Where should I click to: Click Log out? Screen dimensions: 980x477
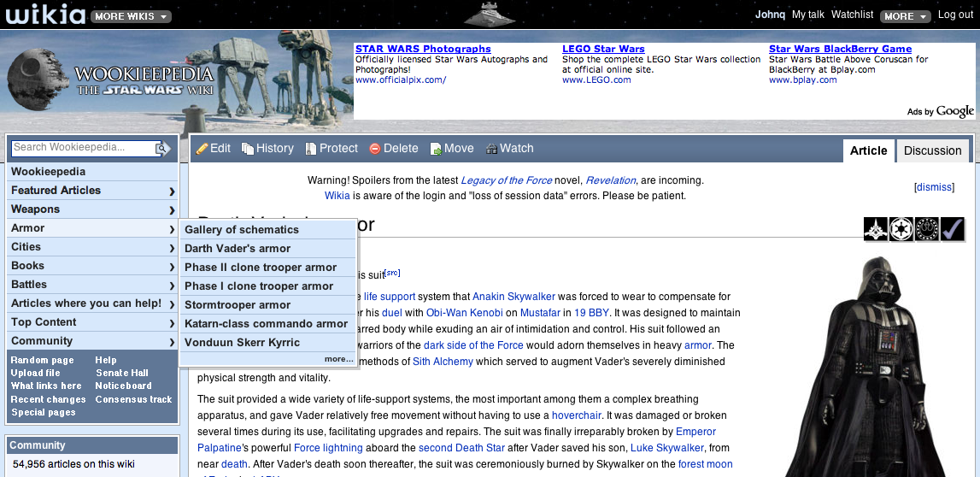coord(955,15)
